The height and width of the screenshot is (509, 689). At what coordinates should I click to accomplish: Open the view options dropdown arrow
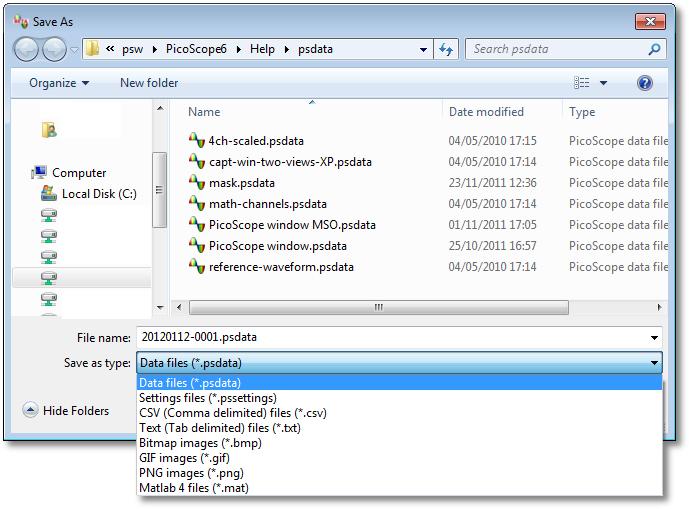pyautogui.click(x=604, y=83)
